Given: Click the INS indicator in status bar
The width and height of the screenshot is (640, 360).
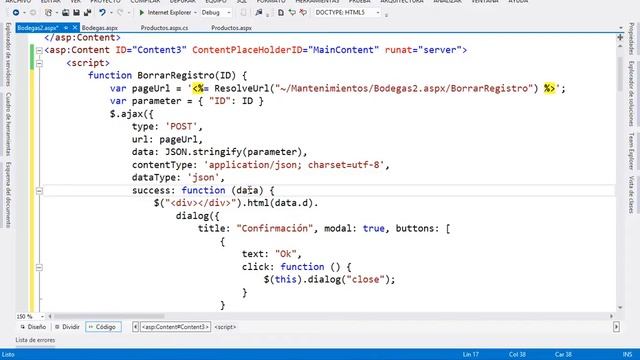Looking at the screenshot, I should pyautogui.click(x=627, y=354).
